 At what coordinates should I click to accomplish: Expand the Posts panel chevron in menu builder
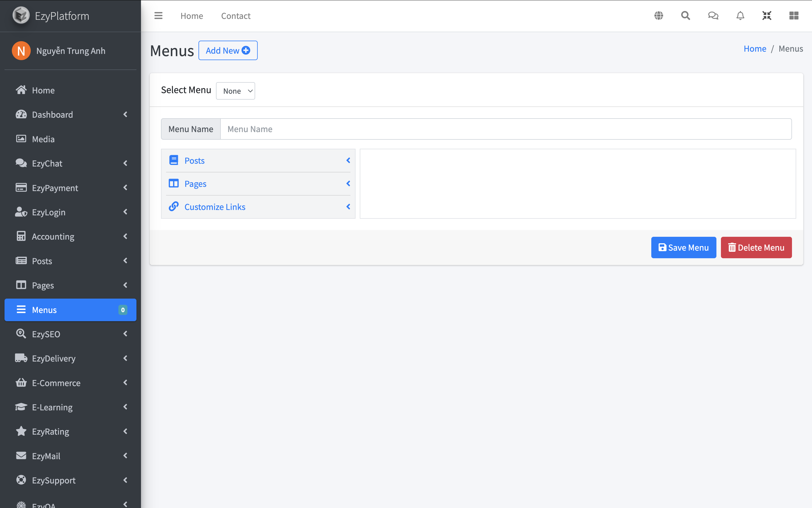(x=348, y=160)
